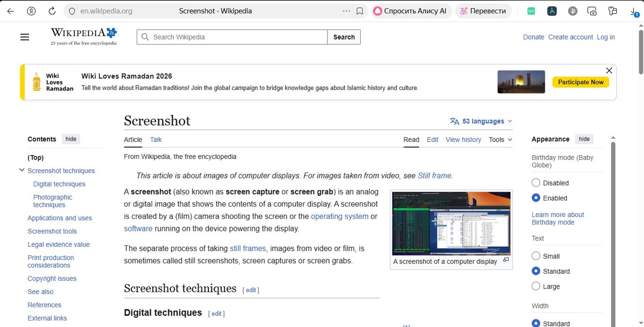Switch to the Talk tab

pyautogui.click(x=156, y=140)
